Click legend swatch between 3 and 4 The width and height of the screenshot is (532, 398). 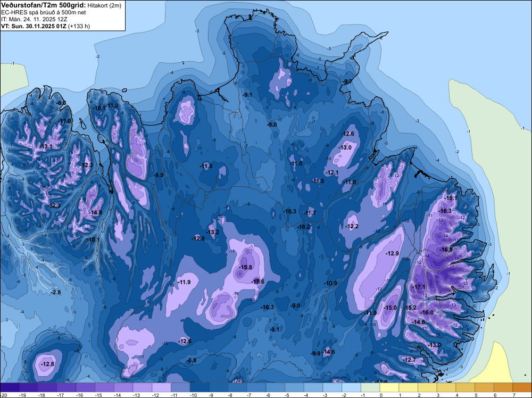click(446, 387)
